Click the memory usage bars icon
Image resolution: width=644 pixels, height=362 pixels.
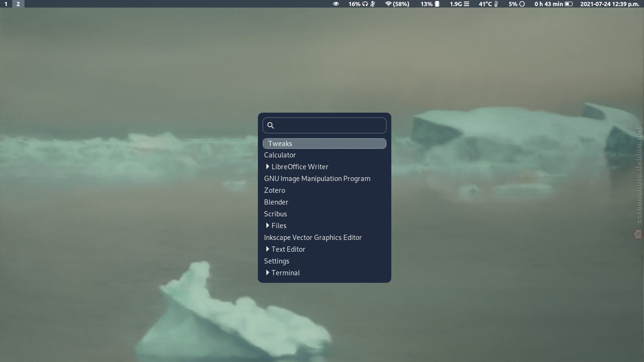click(466, 4)
